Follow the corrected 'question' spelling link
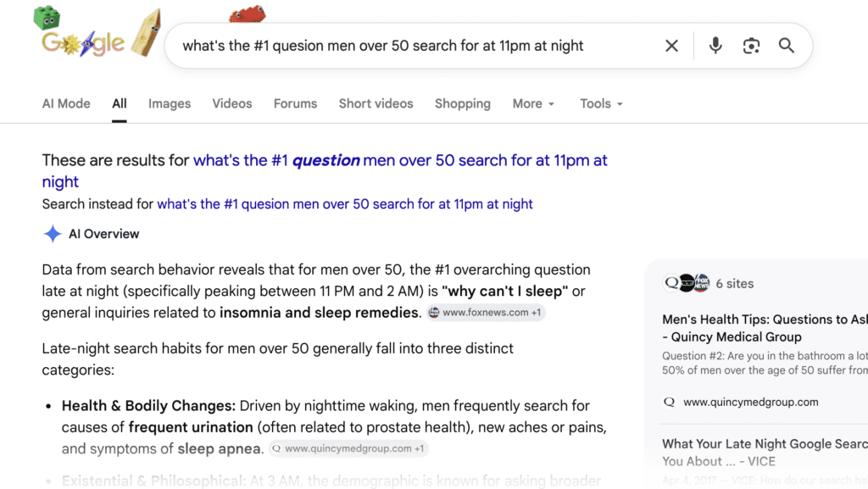The height and width of the screenshot is (489, 868). click(x=325, y=171)
